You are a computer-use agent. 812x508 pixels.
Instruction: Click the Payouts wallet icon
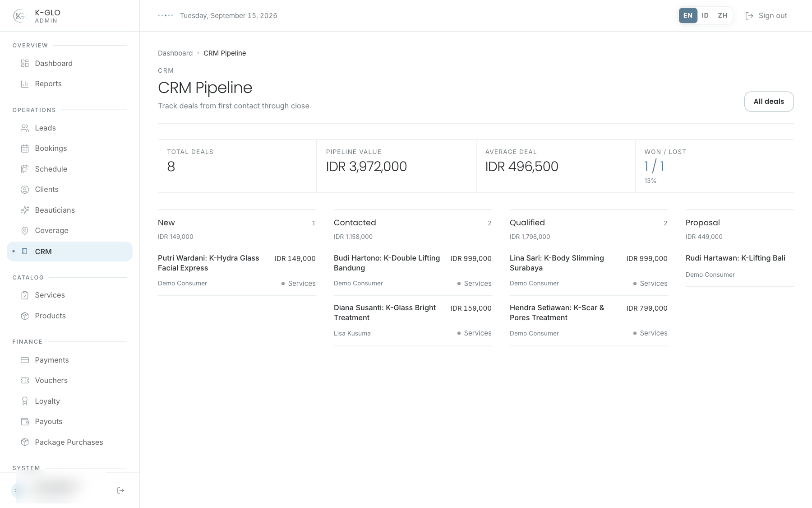[x=25, y=422]
